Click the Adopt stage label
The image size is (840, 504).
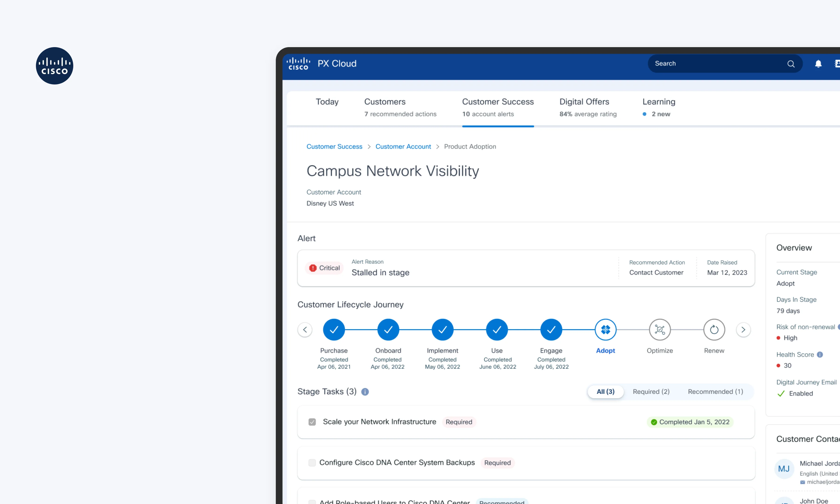pyautogui.click(x=605, y=350)
